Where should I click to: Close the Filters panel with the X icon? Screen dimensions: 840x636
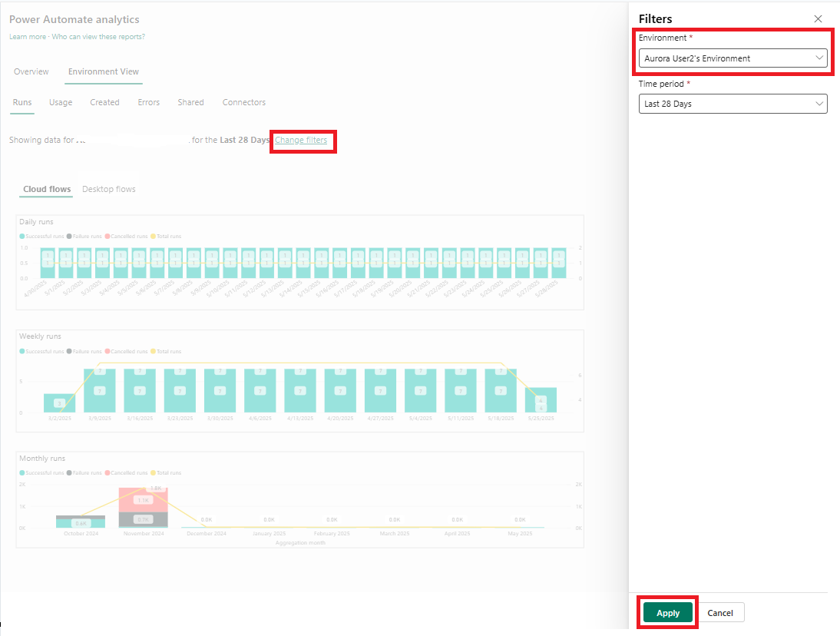tap(818, 19)
